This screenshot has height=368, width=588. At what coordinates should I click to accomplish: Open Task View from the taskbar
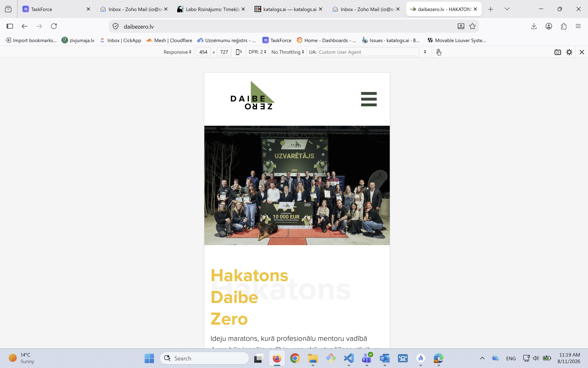tap(259, 358)
